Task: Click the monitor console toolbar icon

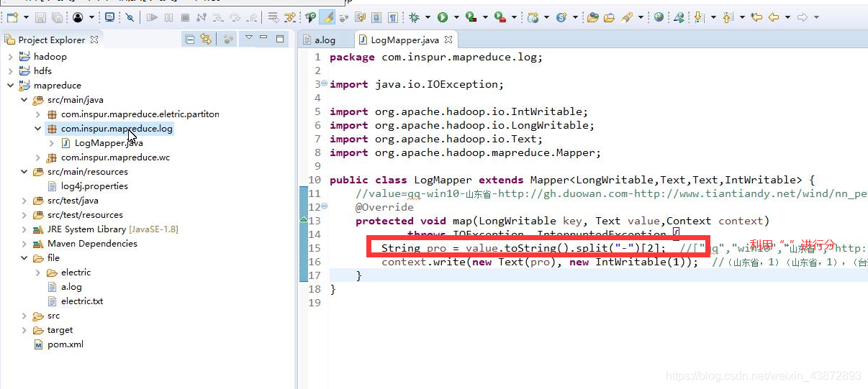Action: coord(109,17)
